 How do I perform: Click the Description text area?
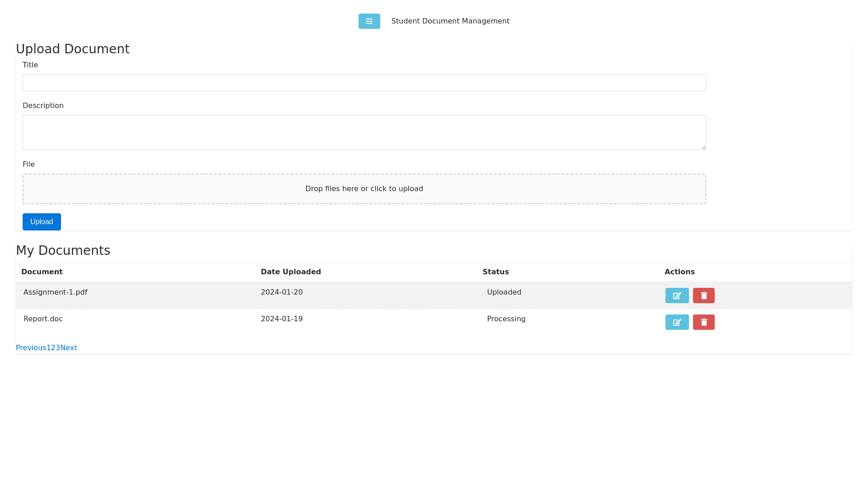pyautogui.click(x=364, y=132)
